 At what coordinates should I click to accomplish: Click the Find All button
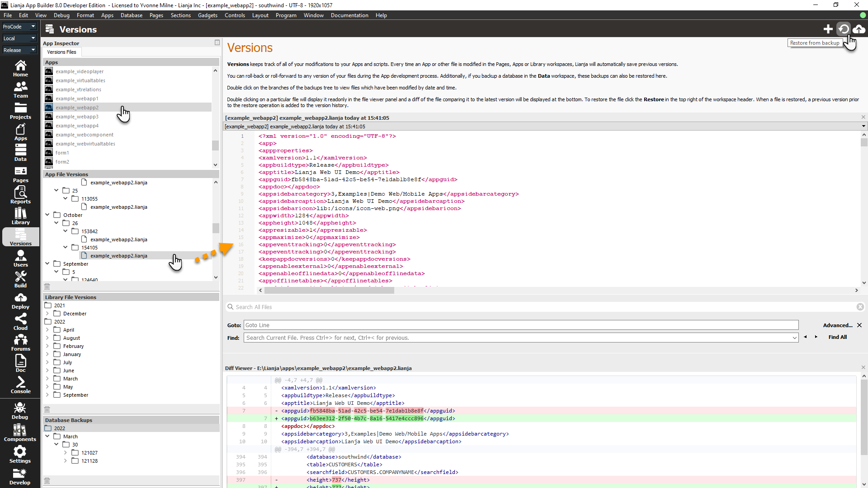837,337
